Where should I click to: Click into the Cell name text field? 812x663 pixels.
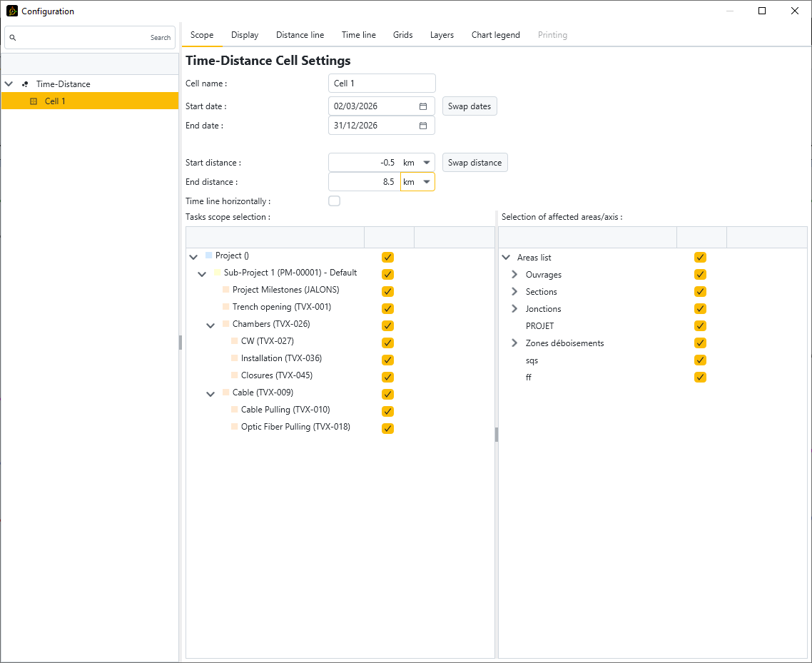tap(382, 83)
